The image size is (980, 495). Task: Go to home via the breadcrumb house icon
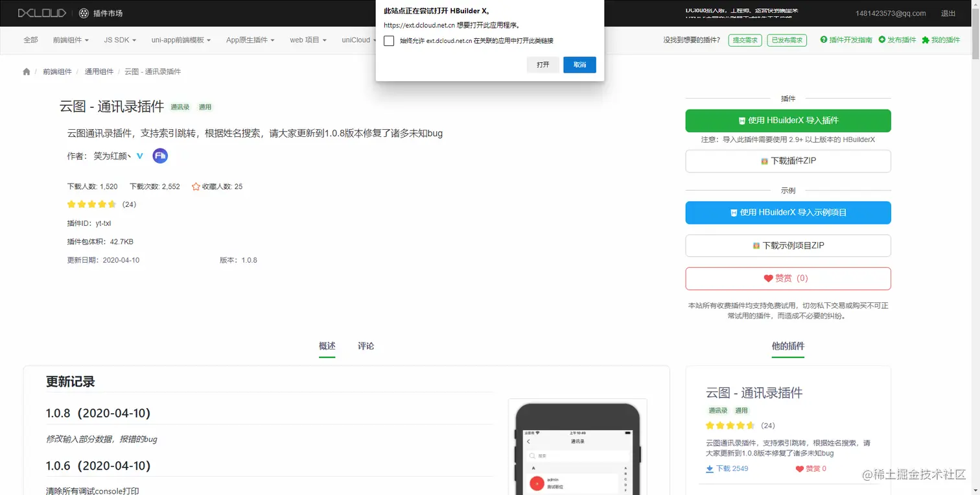point(27,72)
